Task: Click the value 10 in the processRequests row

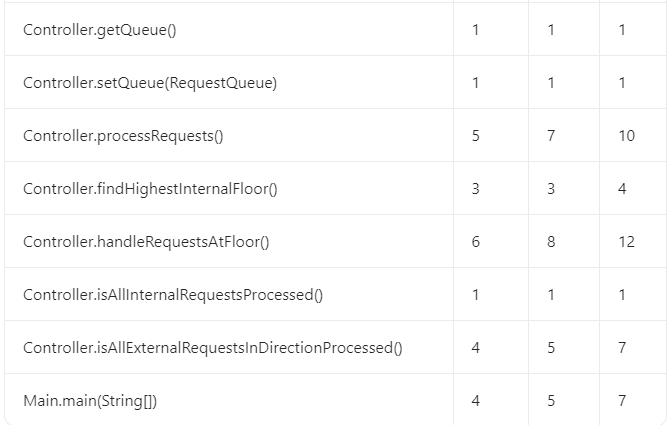Action: [626, 136]
